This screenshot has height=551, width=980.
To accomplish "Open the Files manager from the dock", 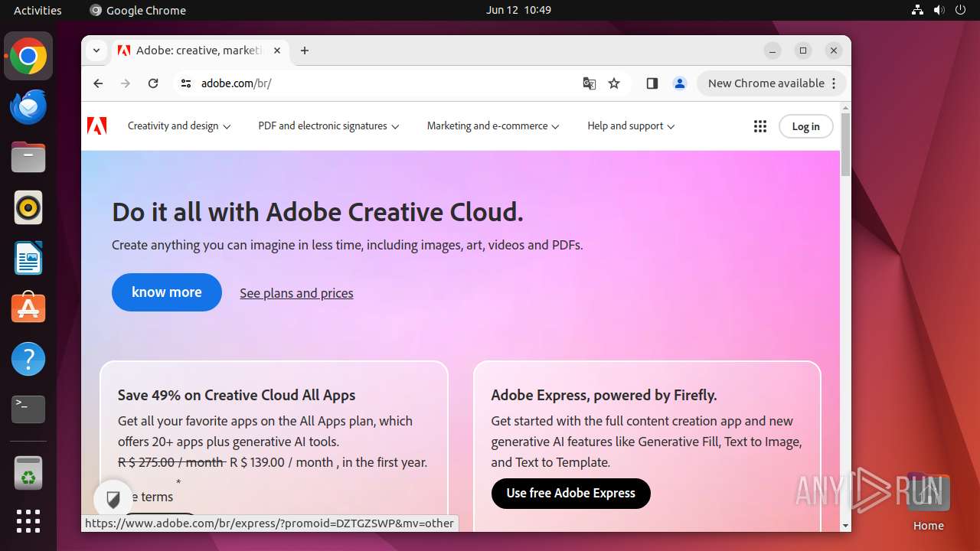I will (28, 158).
